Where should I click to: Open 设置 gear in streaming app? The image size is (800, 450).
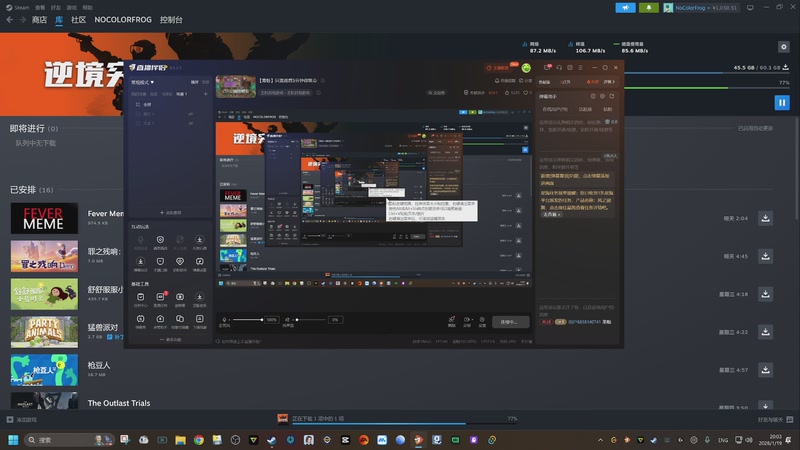[x=482, y=321]
